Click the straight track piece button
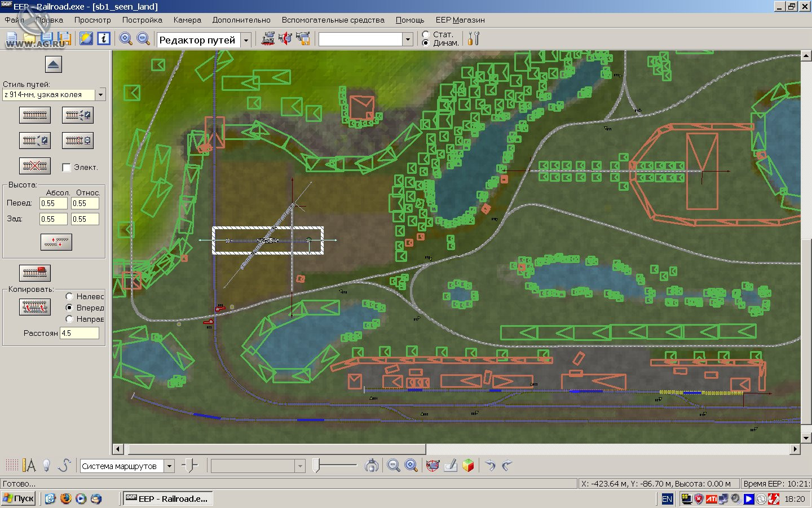The width and height of the screenshot is (812, 508). coord(35,115)
